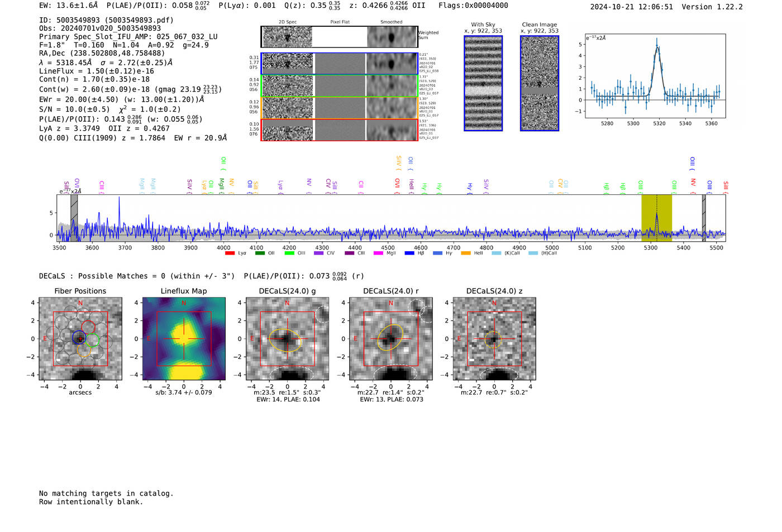Click the 2024-10-21 12:06:51 timestamp
This screenshot has height=532, width=782.
pyautogui.click(x=632, y=7)
